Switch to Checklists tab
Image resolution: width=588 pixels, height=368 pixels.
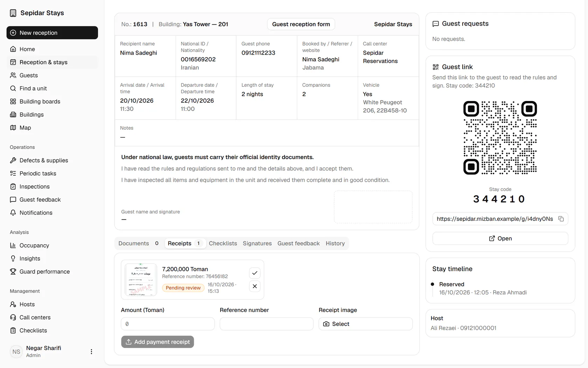[223, 243]
